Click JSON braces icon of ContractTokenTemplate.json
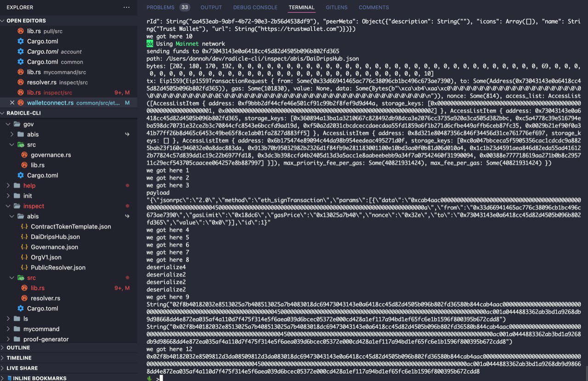Image resolution: width=588 pixels, height=381 pixels. pos(24,226)
